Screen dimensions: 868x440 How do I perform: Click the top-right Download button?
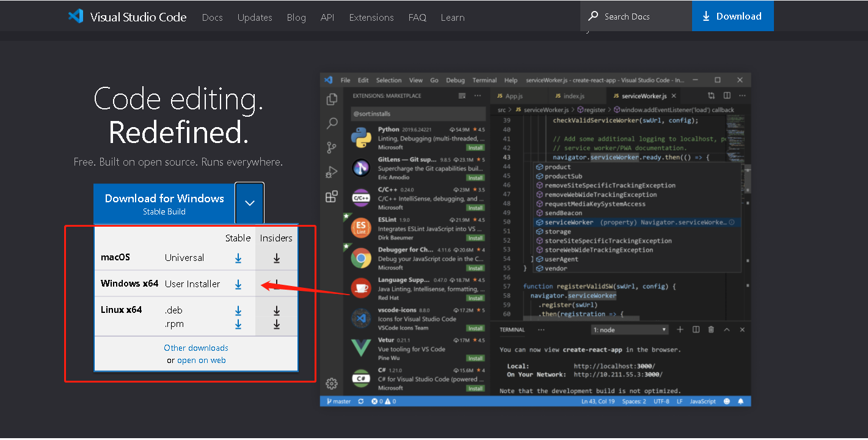pyautogui.click(x=732, y=16)
